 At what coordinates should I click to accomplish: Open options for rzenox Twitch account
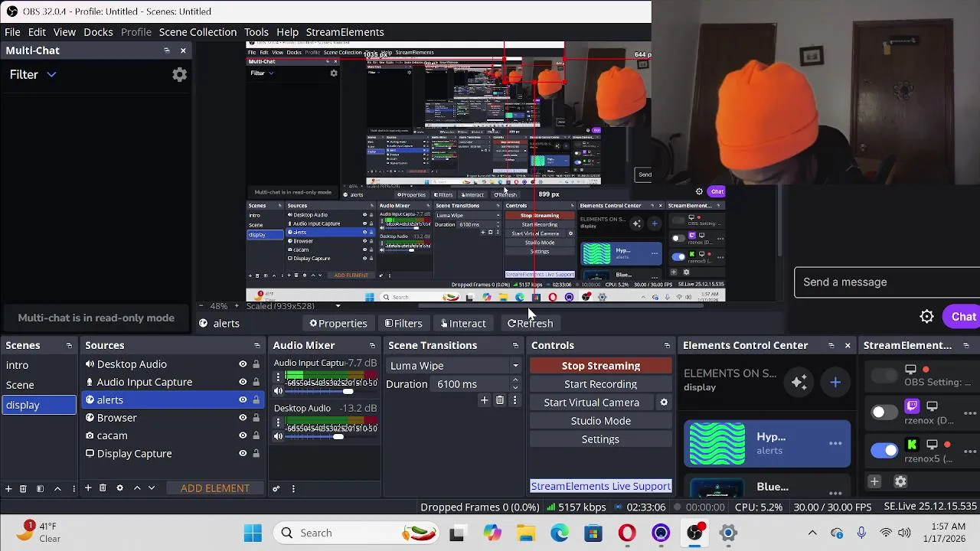[x=970, y=413]
